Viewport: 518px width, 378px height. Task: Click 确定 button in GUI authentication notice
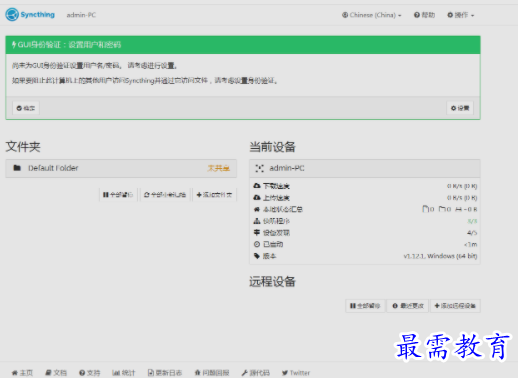point(26,108)
